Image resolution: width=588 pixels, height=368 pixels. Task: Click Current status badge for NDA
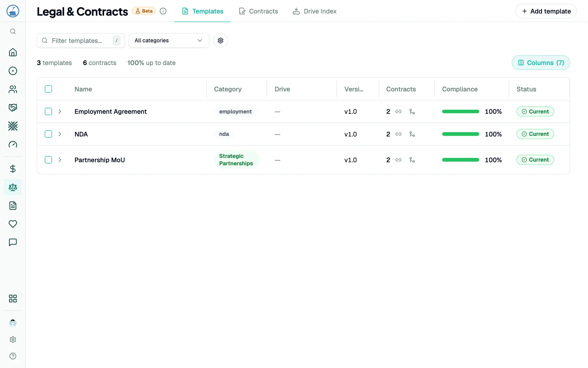click(x=535, y=134)
